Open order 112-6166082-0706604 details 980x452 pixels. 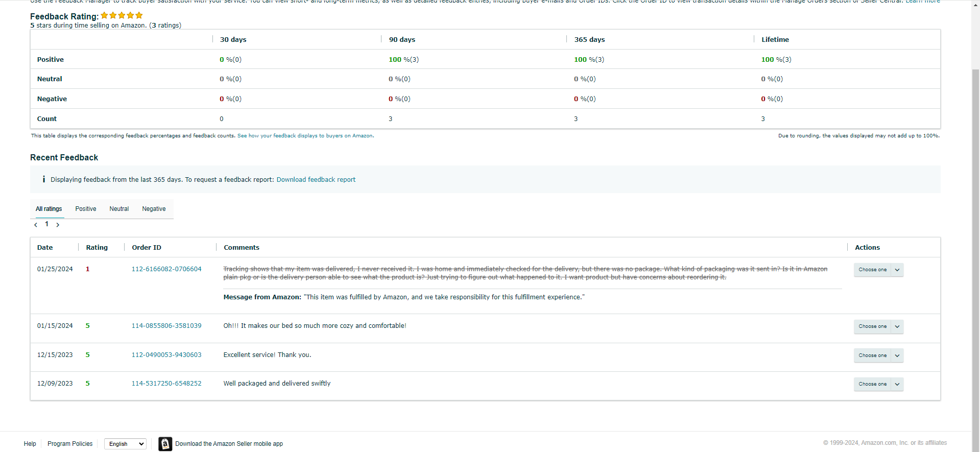pyautogui.click(x=166, y=269)
